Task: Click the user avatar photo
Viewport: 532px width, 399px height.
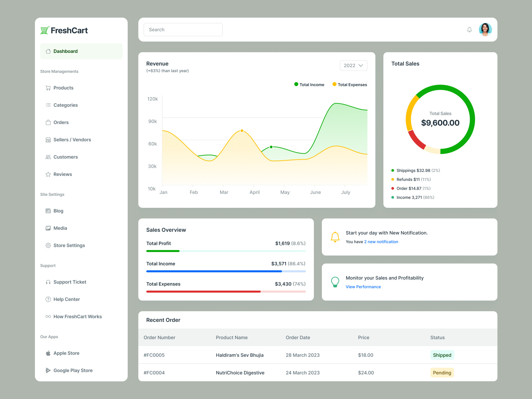Action: pos(485,29)
